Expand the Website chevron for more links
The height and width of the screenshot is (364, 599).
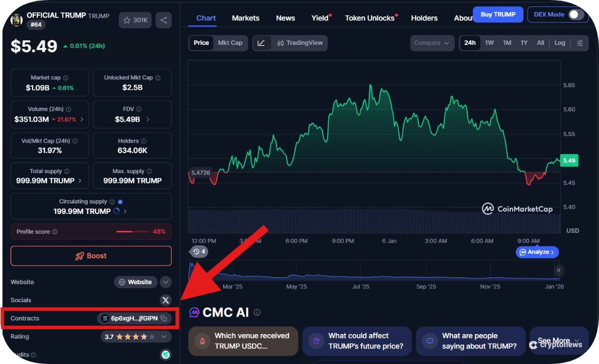coord(165,282)
